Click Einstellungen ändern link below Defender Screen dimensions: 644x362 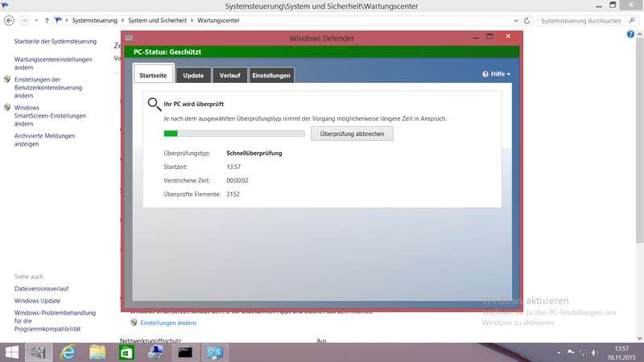(x=168, y=323)
